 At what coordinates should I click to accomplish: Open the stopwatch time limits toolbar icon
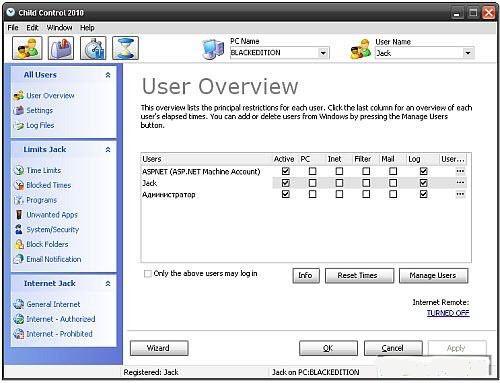coord(93,48)
